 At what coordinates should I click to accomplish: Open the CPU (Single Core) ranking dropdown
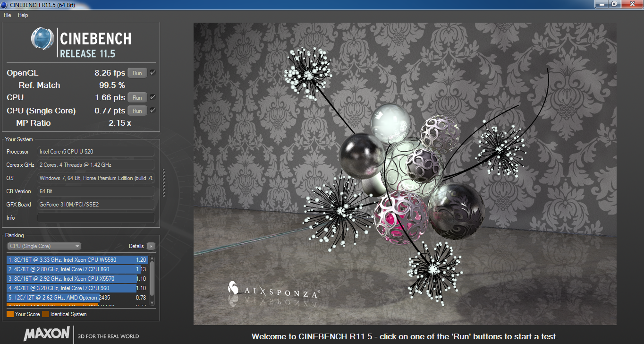tap(44, 246)
